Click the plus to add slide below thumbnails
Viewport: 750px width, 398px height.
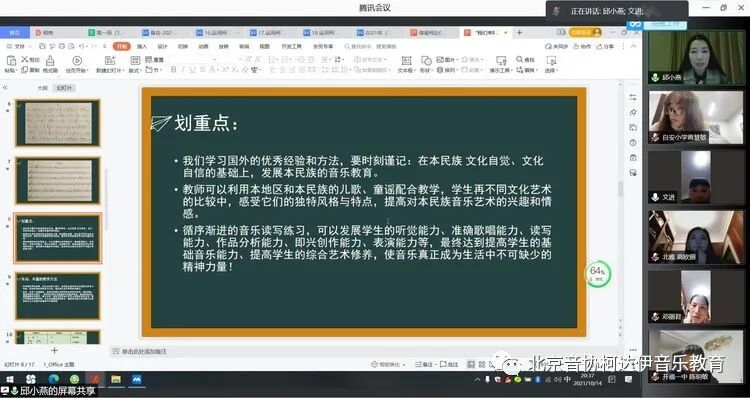pos(55,351)
